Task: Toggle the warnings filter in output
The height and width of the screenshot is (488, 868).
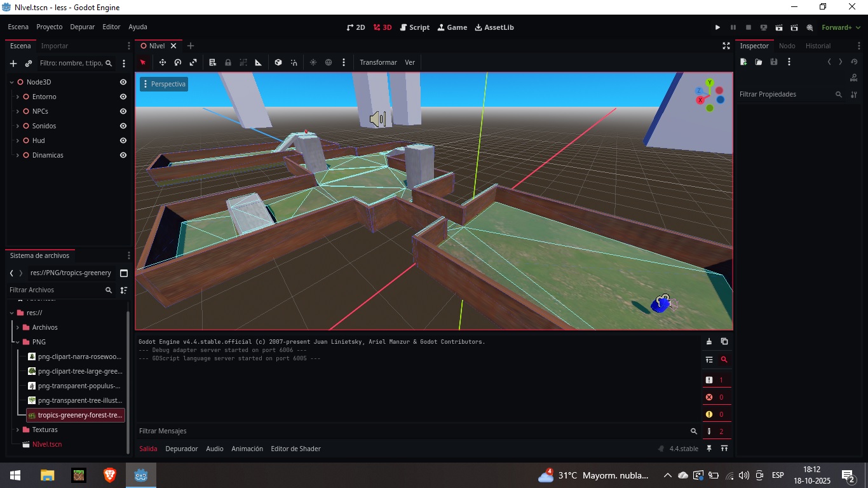Action: pyautogui.click(x=716, y=414)
